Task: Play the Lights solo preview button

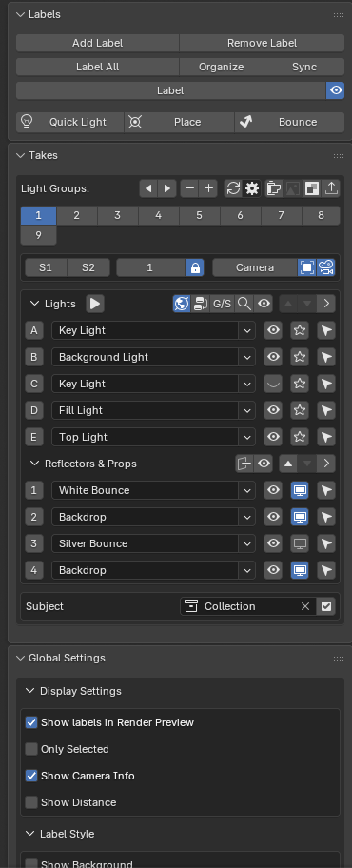Action: pos(95,304)
